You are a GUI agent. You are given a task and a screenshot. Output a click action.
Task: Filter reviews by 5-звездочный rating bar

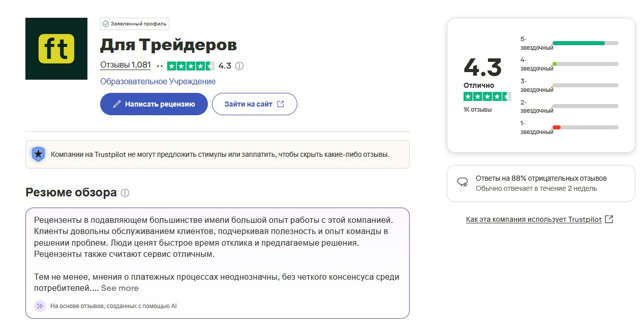click(569, 43)
